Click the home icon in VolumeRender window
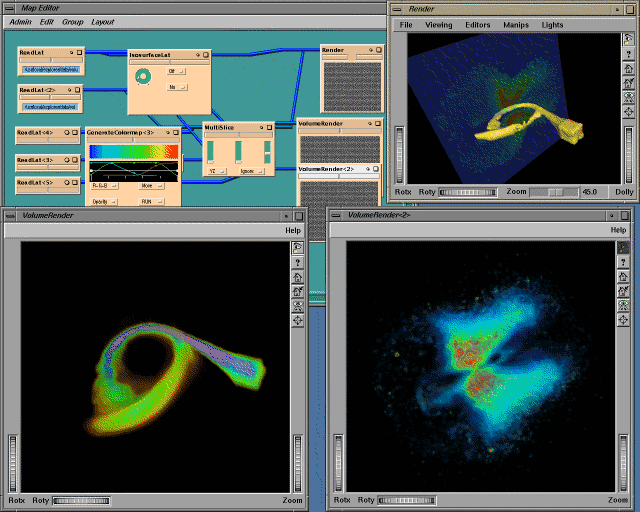 (x=297, y=277)
